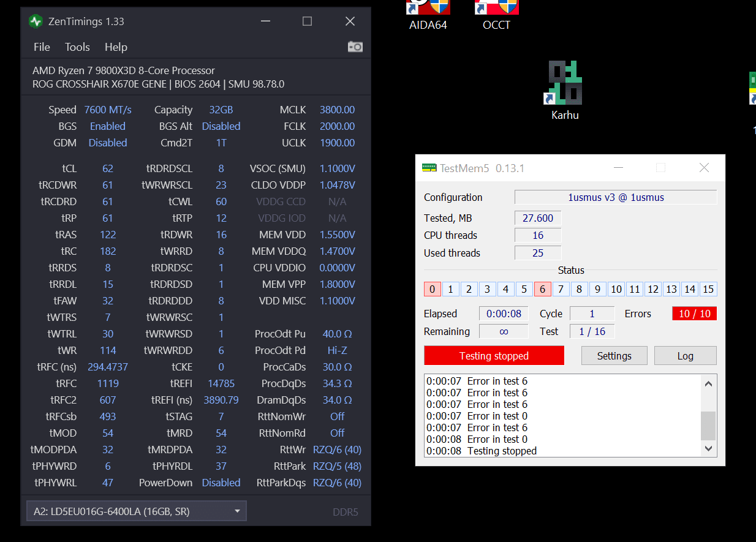Click the DramDqDs value 34.0 Ω
The height and width of the screenshot is (542, 756).
tap(338, 400)
